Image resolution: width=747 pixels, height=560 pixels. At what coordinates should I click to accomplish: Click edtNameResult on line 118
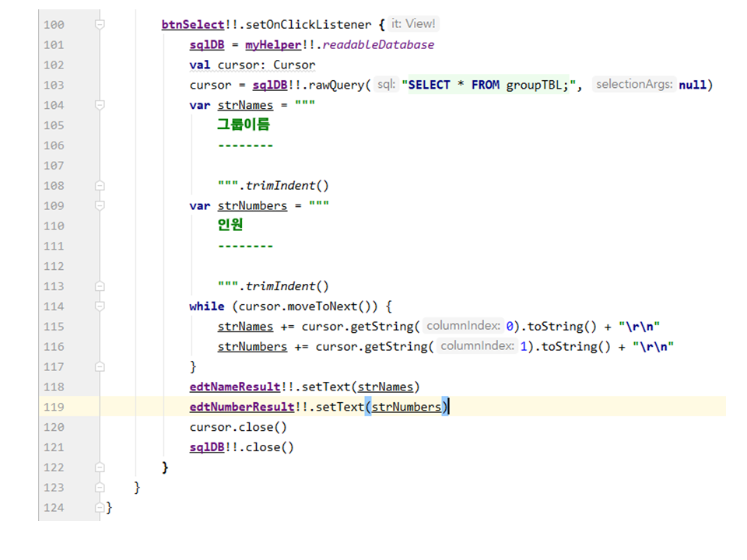[x=235, y=387]
